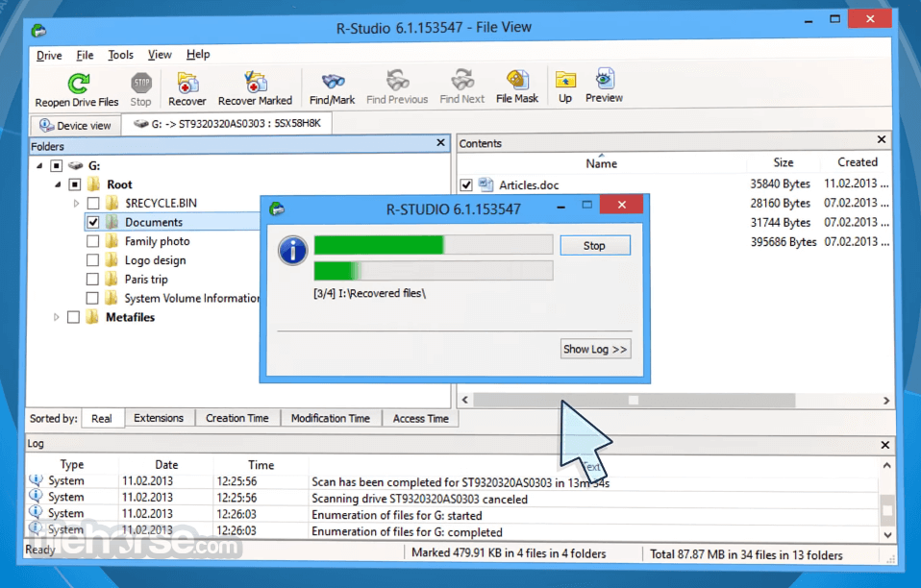
Task: Sort by Modification Time tab
Action: [x=331, y=418]
